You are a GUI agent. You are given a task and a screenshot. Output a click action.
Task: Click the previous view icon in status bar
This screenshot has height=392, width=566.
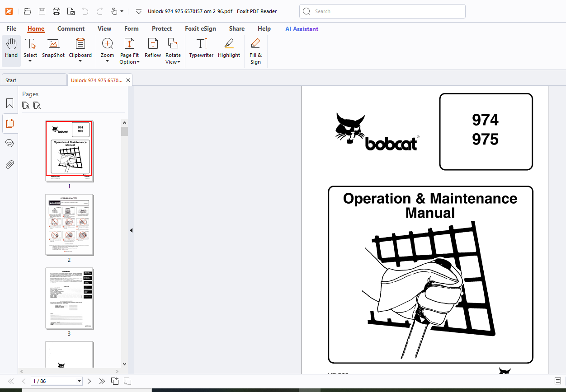(x=115, y=381)
